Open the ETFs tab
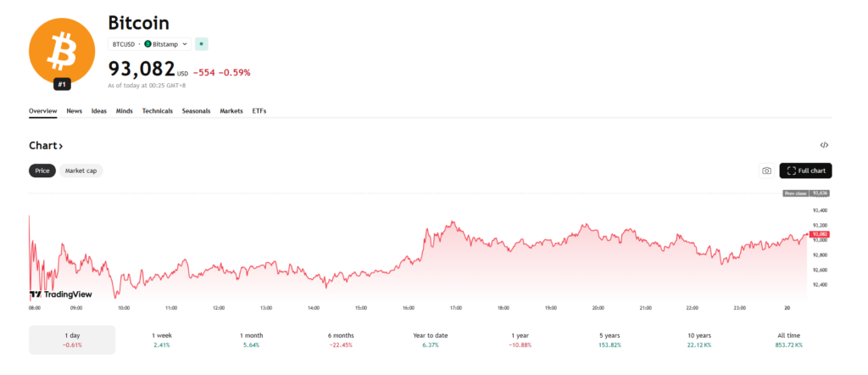The width and height of the screenshot is (868, 375). pyautogui.click(x=259, y=111)
